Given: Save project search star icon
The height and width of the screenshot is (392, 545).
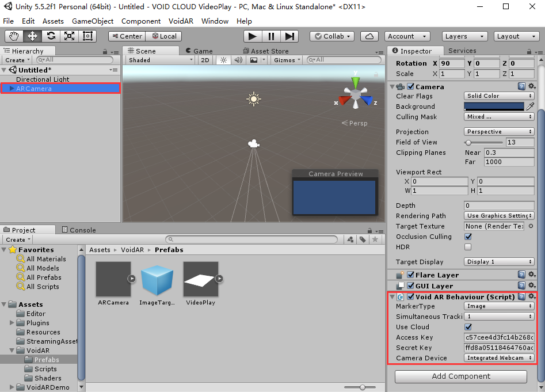Looking at the screenshot, I should pos(375,239).
